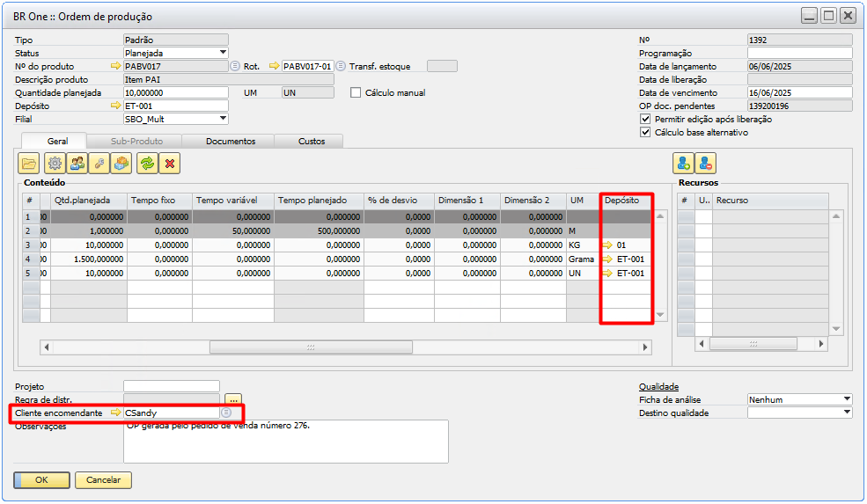Click the gear settings toolbar icon
867x504 pixels.
(55, 164)
